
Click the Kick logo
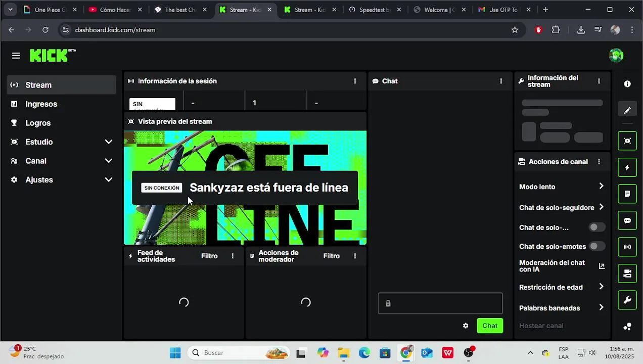coord(53,55)
